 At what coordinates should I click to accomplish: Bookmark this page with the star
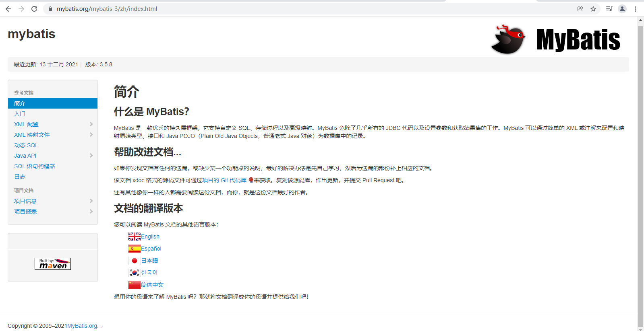coord(593,9)
